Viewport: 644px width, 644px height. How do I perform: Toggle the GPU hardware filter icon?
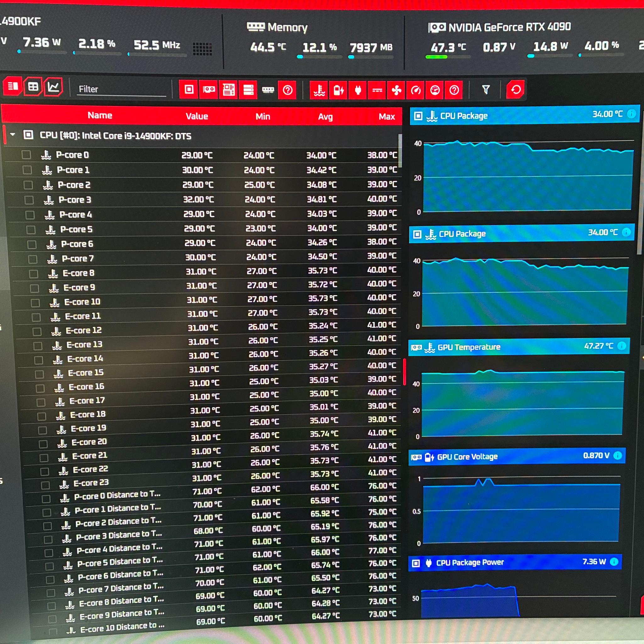[x=209, y=90]
